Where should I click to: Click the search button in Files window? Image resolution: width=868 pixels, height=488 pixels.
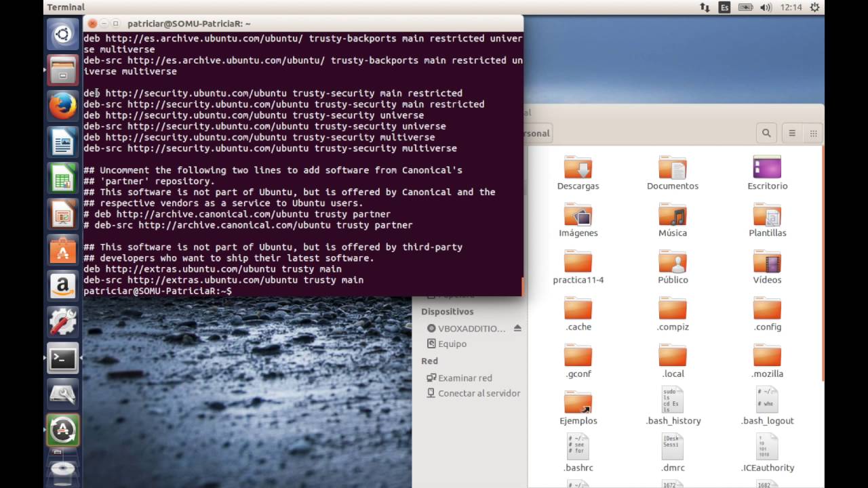click(x=766, y=133)
